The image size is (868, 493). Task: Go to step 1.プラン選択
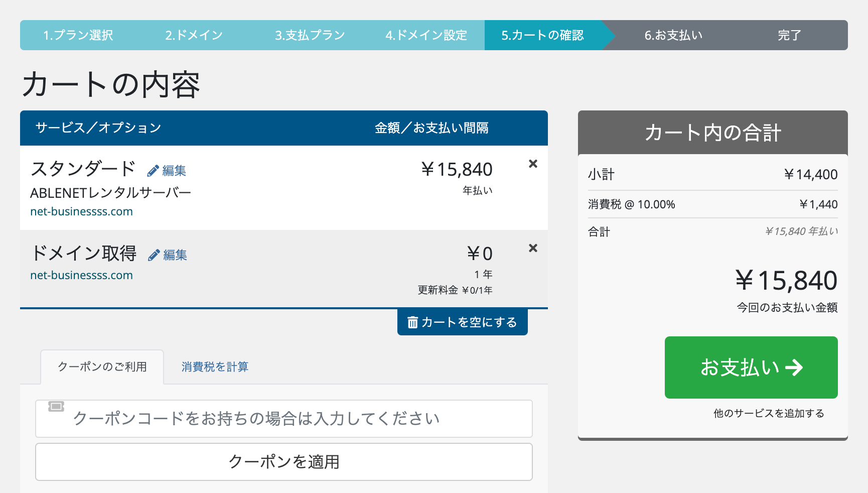[x=78, y=35]
